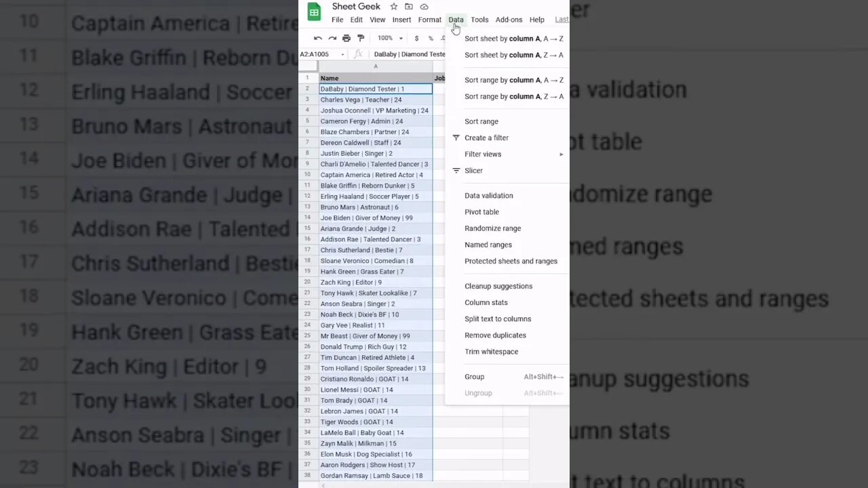
Task: Redo the last action
Action: point(332,39)
